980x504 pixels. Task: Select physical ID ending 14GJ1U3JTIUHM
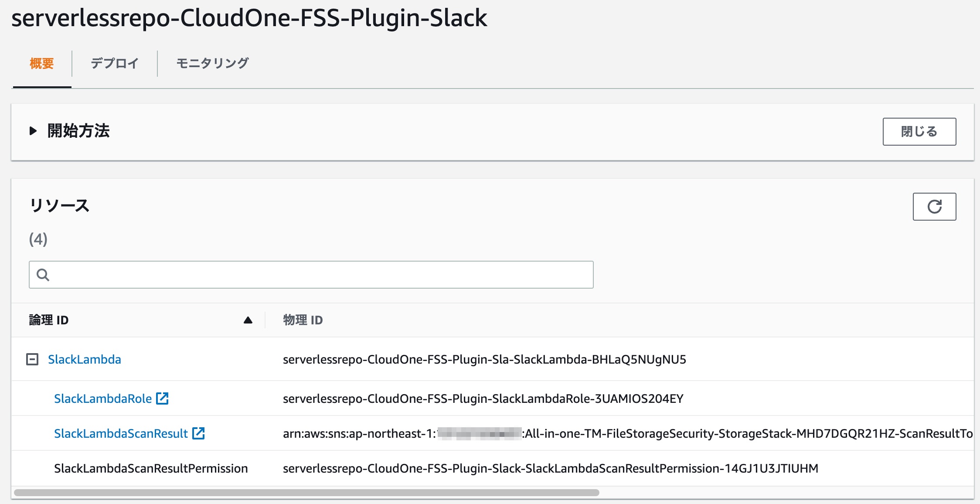click(x=551, y=468)
